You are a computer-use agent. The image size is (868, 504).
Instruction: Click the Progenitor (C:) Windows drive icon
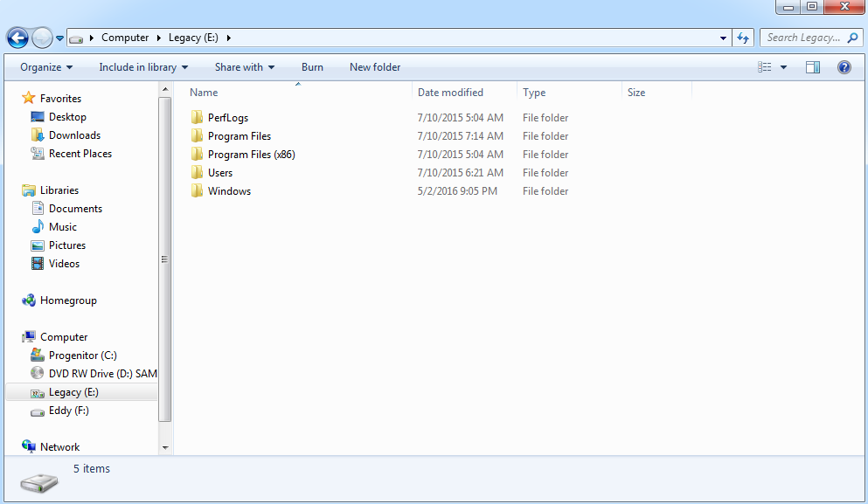(37, 355)
